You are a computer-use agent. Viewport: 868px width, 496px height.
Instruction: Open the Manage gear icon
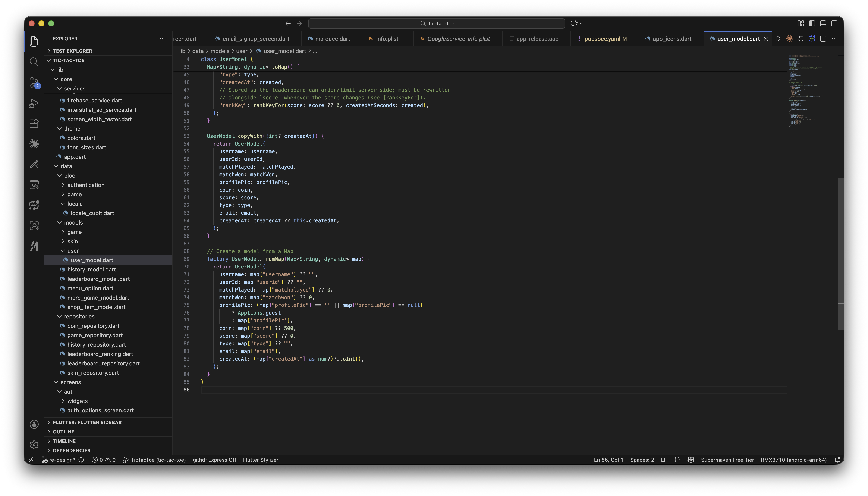(x=34, y=445)
